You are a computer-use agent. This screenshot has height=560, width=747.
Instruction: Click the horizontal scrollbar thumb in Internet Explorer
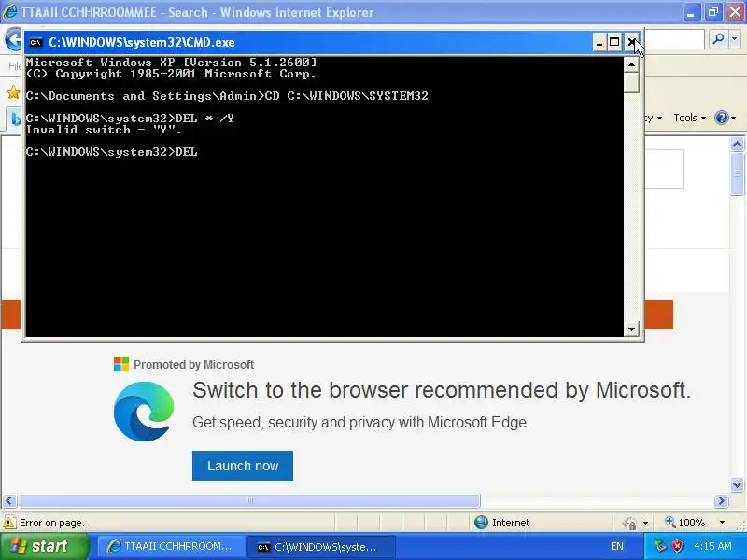(248, 500)
